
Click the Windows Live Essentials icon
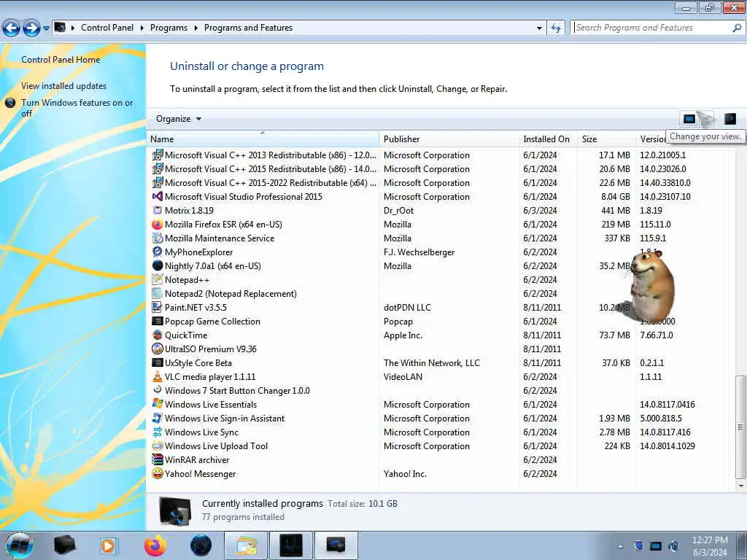coord(158,404)
